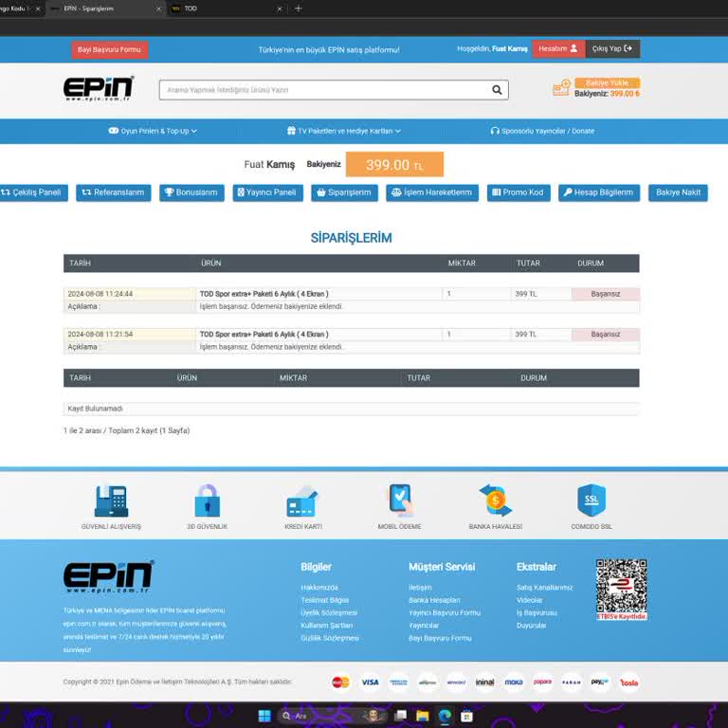Click the VISA payment logo
728x728 pixels.
[x=370, y=682]
